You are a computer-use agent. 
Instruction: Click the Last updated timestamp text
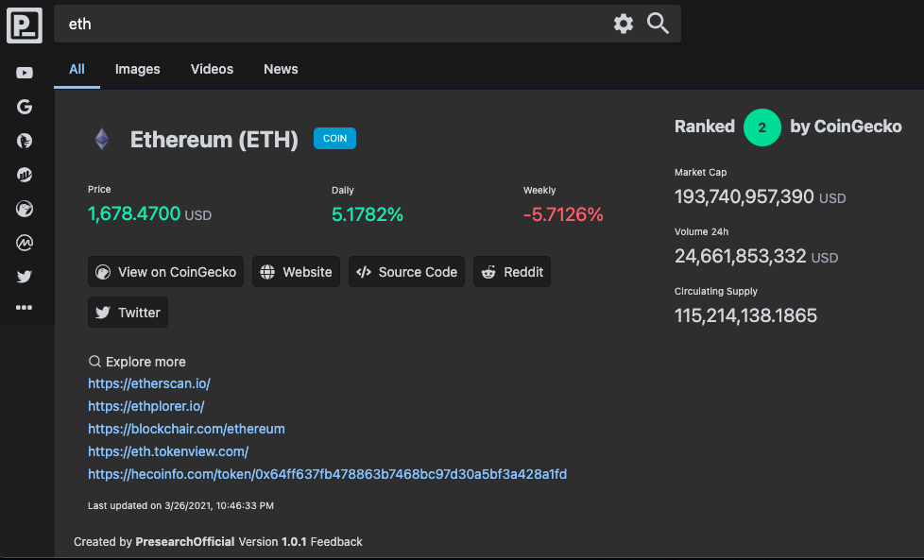(x=180, y=506)
